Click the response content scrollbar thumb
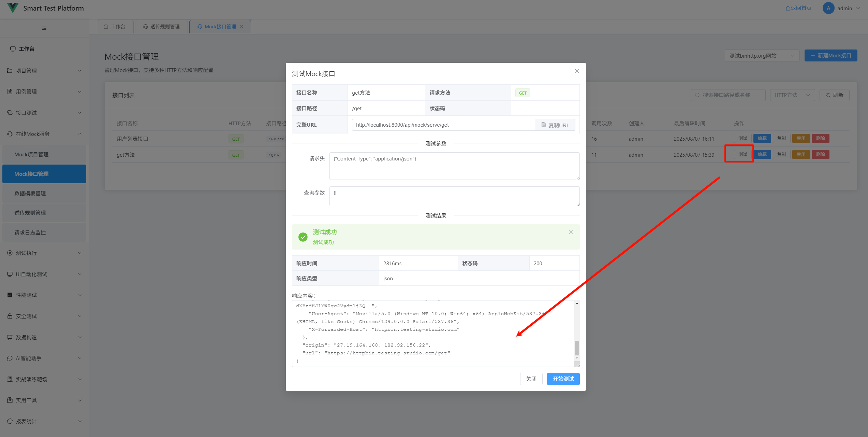Image resolution: width=868 pixels, height=437 pixels. tap(577, 348)
